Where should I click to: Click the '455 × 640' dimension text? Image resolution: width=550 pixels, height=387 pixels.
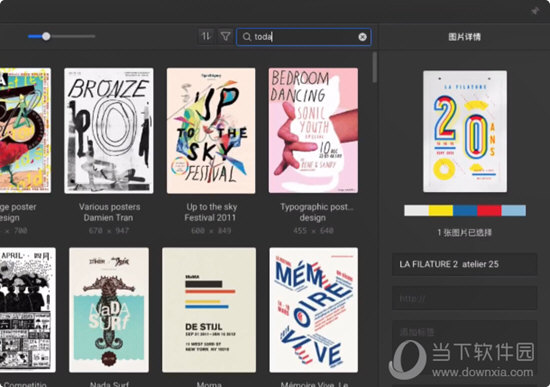pyautogui.click(x=313, y=231)
